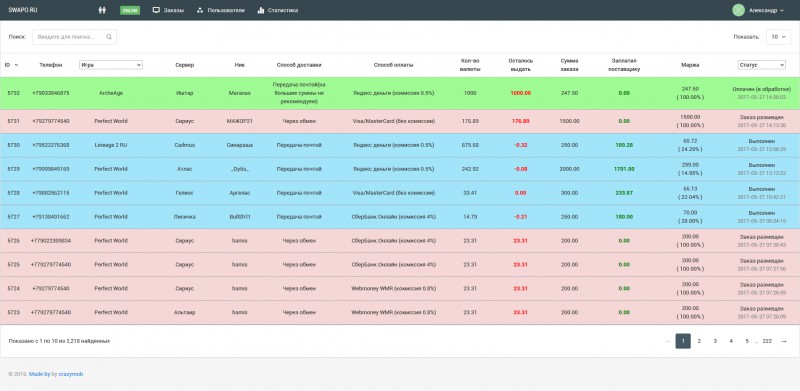Select order ID 5728

(x=13, y=193)
